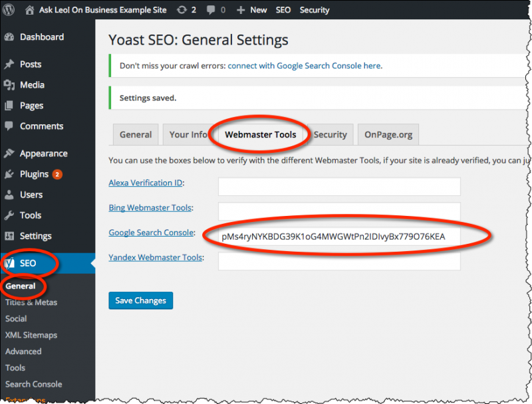Open SEO menu in top admin bar
This screenshot has width=532, height=404.
pyautogui.click(x=283, y=10)
